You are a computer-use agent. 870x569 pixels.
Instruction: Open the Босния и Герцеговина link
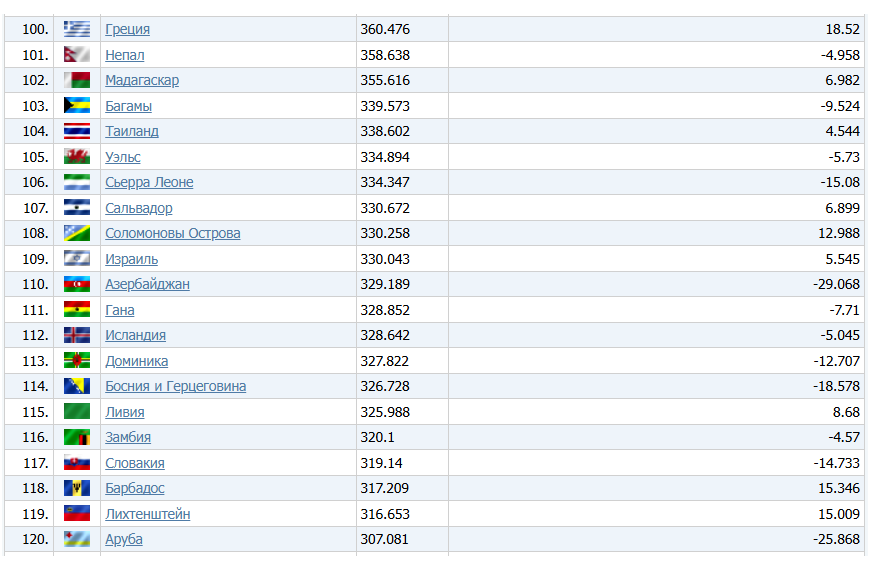(175, 386)
